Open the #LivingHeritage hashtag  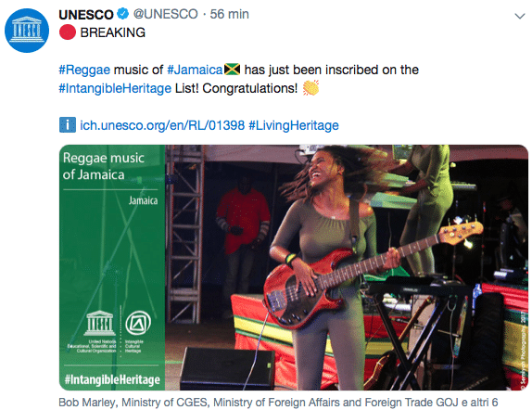pos(294,125)
